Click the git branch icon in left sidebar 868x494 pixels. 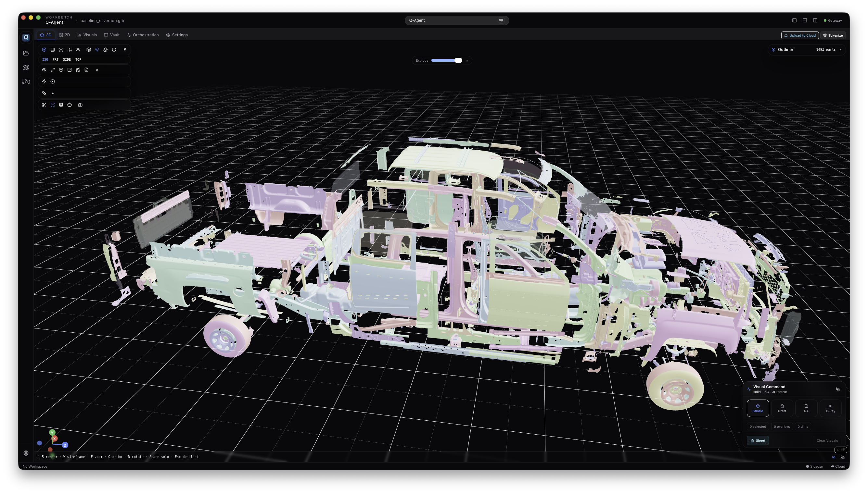(x=26, y=82)
